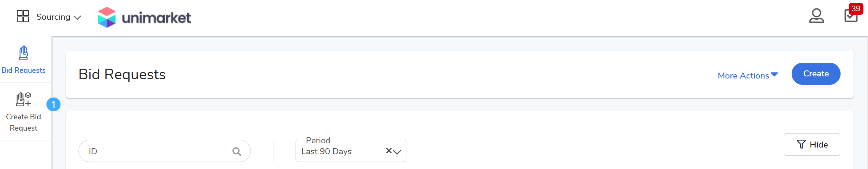Click the blue number 1 step marker
Screen dimensions: 868x169
coord(53,105)
